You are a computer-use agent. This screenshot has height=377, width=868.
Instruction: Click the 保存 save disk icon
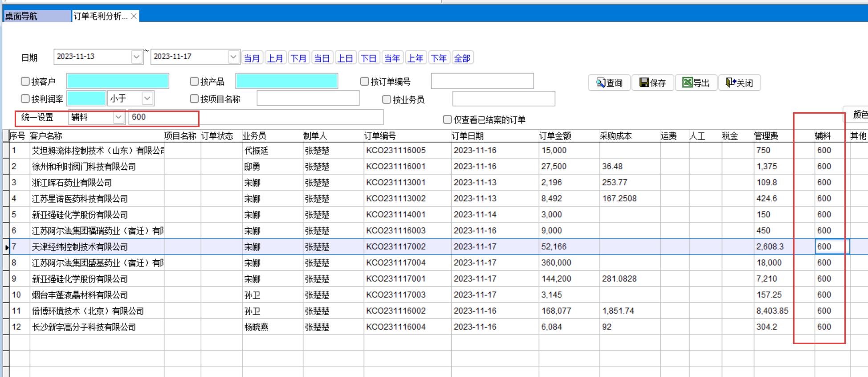pyautogui.click(x=644, y=83)
